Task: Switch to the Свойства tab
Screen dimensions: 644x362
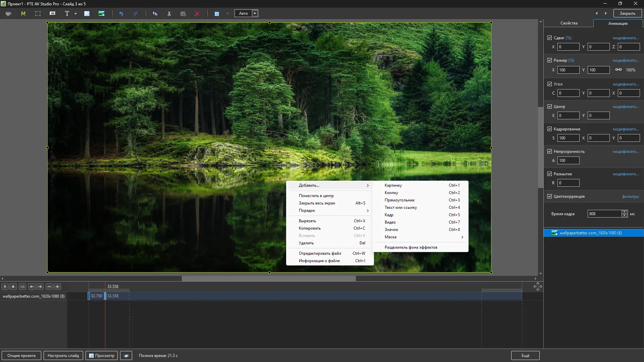Action: (569, 23)
